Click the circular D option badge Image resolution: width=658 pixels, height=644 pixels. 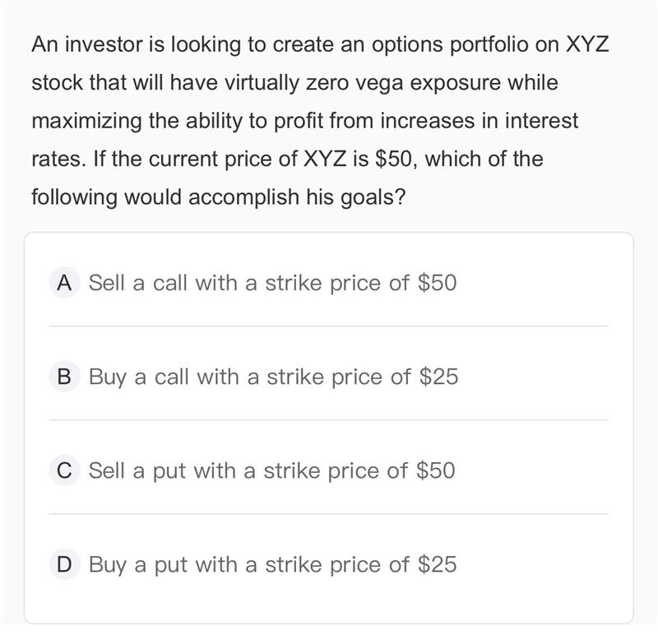click(63, 564)
